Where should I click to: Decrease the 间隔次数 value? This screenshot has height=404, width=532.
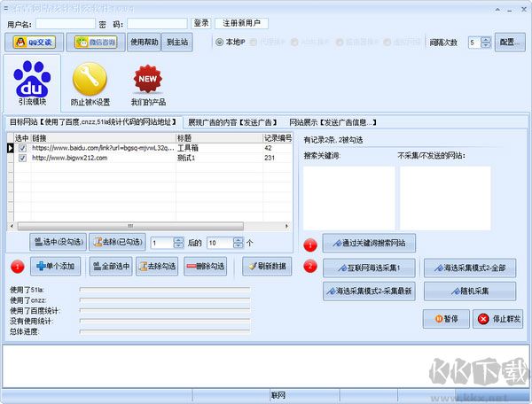(x=486, y=45)
